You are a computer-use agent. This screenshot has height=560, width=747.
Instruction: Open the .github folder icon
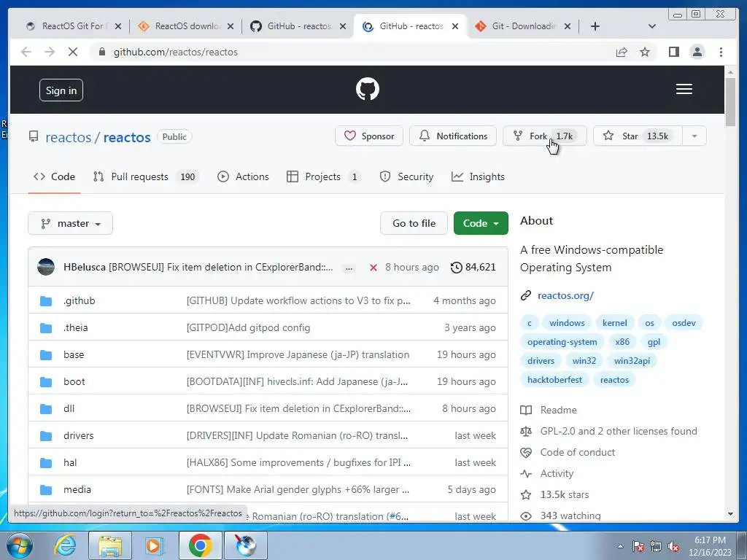[x=46, y=301]
